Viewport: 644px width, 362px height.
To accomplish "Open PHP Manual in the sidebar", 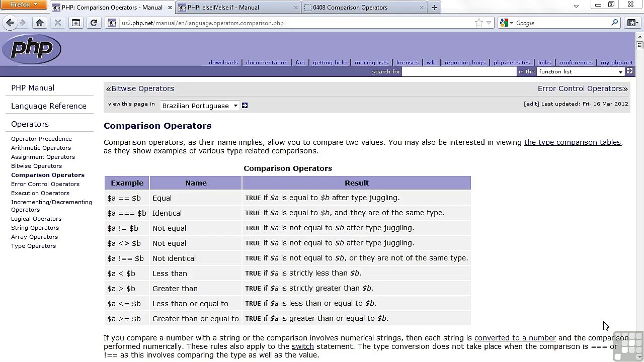I will point(33,88).
